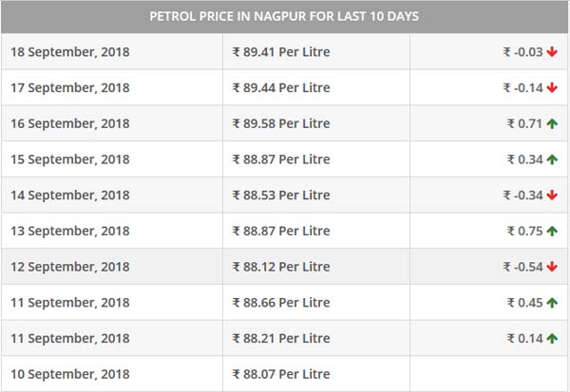Click the red down arrow beside ₹ -0.03
The height and width of the screenshot is (392, 570).
click(x=552, y=52)
